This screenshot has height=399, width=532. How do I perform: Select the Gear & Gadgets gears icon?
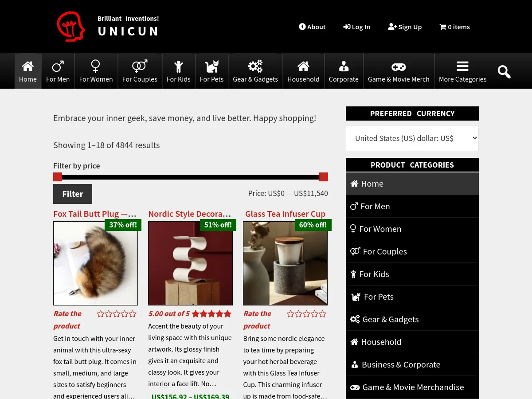tap(255, 66)
